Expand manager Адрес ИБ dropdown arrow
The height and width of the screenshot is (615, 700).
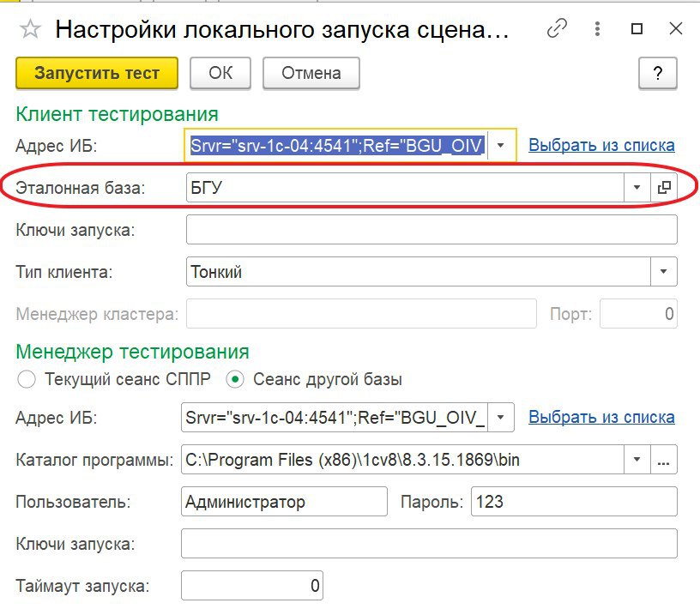tap(501, 417)
